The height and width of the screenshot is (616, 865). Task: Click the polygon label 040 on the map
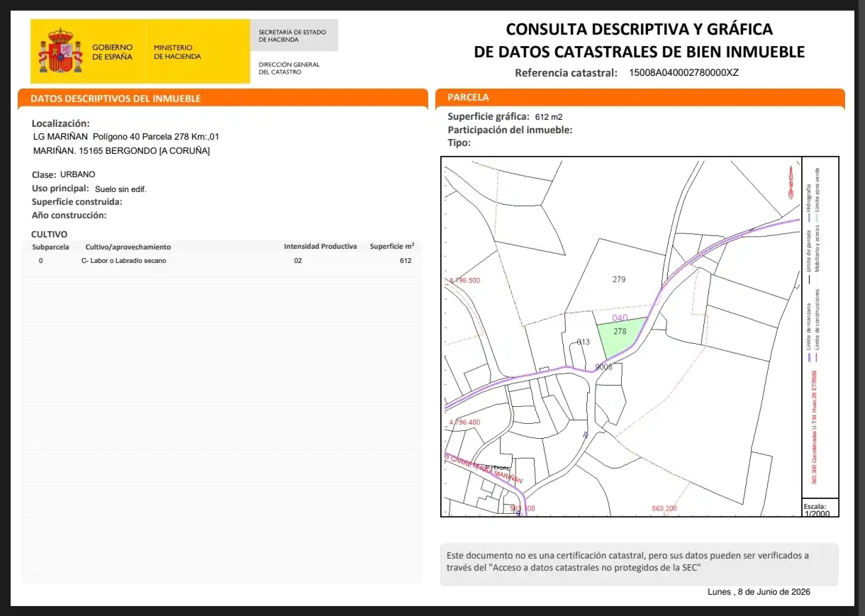[x=620, y=318]
